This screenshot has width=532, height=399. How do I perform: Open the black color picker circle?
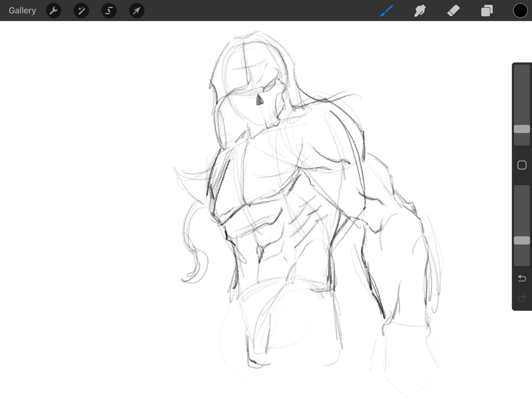(520, 11)
